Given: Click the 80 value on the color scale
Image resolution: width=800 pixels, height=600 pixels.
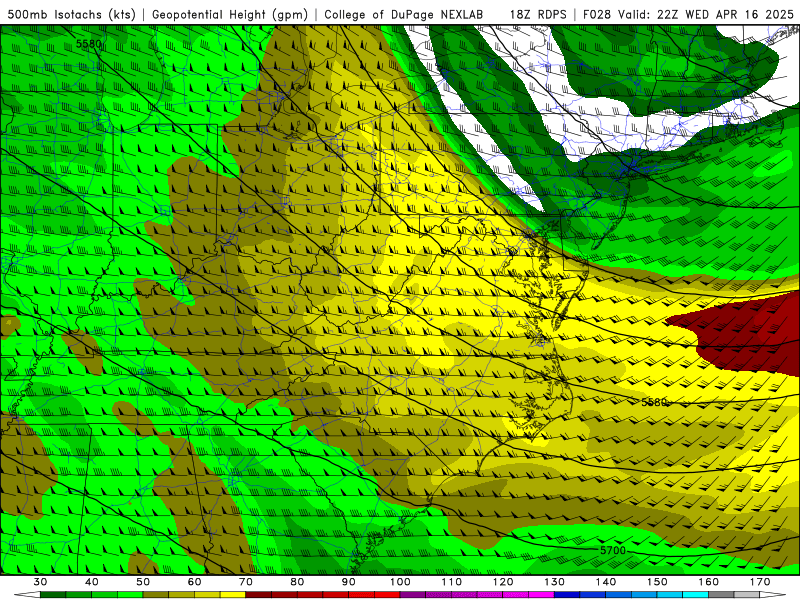Looking at the screenshot, I should tap(297, 582).
